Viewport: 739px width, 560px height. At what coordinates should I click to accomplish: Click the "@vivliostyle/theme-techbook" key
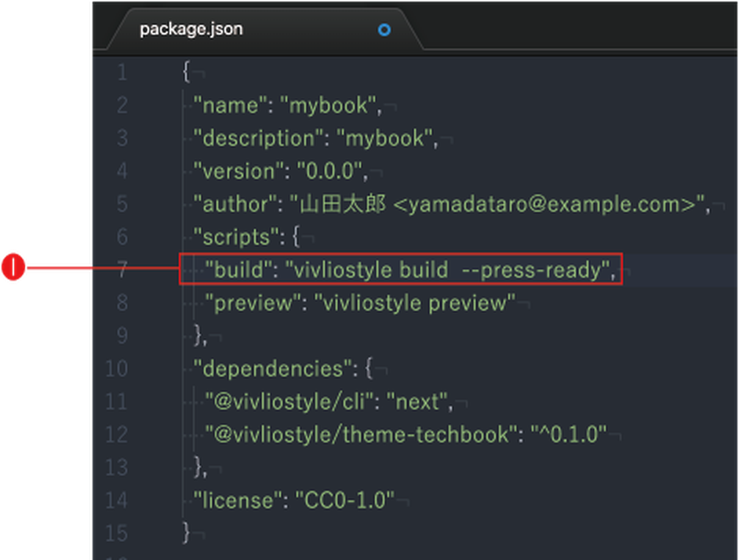pyautogui.click(x=362, y=435)
